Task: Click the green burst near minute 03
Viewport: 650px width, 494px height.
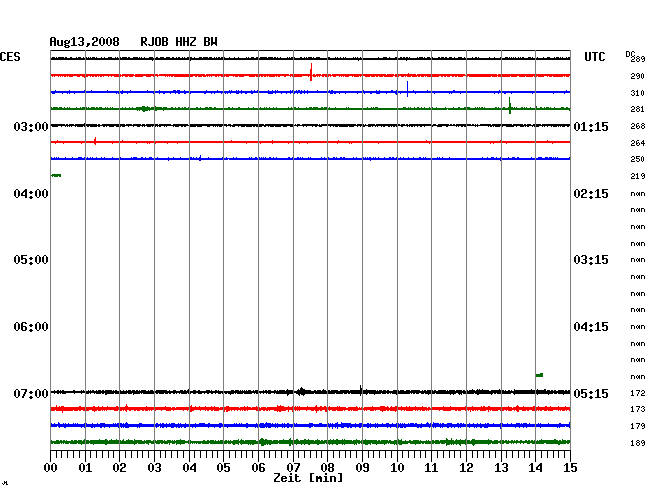Action: click(144, 109)
